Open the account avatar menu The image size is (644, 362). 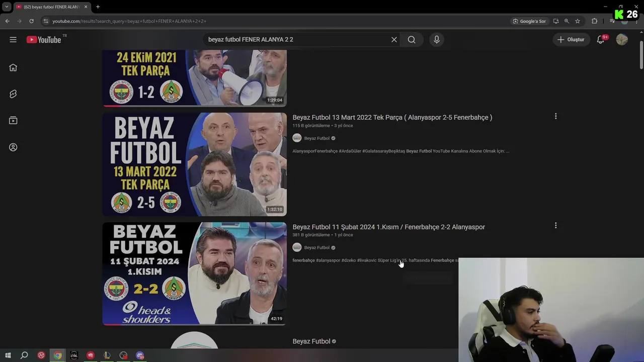[x=622, y=40]
